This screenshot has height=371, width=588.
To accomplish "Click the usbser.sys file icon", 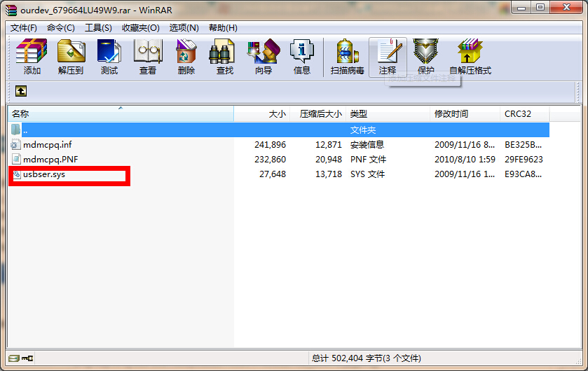I will [17, 174].
